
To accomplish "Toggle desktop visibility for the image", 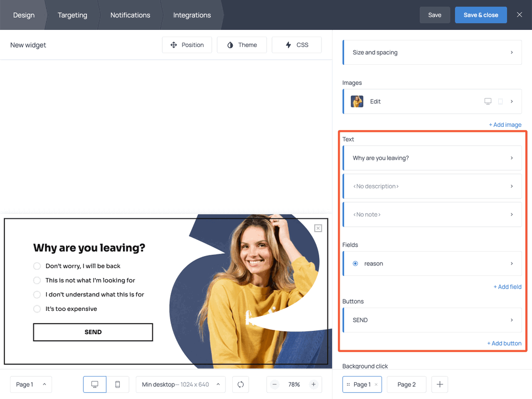I will pyautogui.click(x=488, y=101).
